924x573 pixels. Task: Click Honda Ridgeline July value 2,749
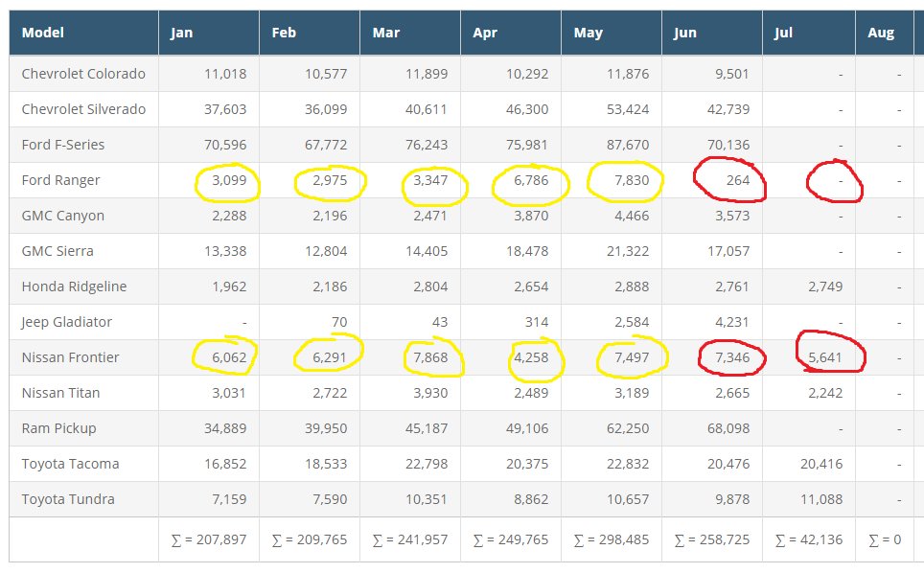pyautogui.click(x=825, y=286)
